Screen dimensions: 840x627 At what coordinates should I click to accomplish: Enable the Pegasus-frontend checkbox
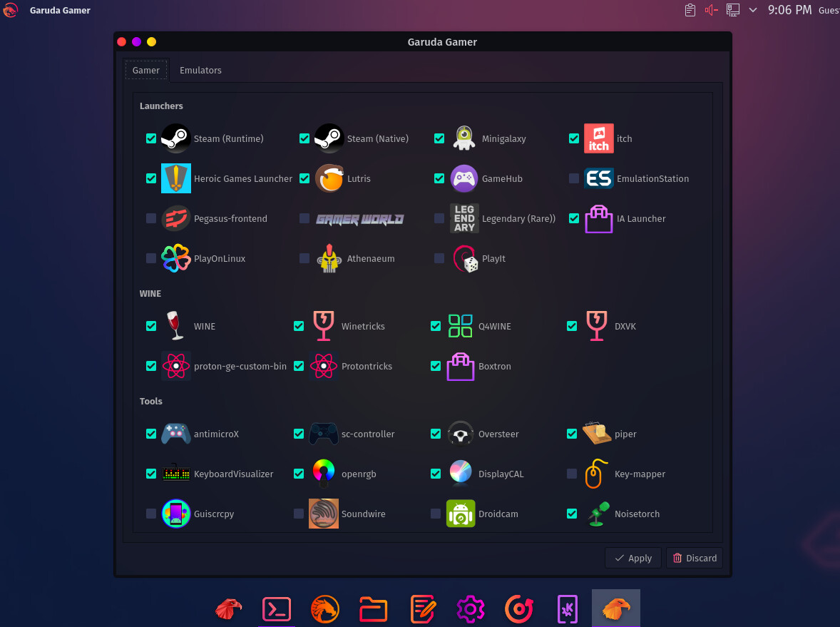(x=151, y=219)
